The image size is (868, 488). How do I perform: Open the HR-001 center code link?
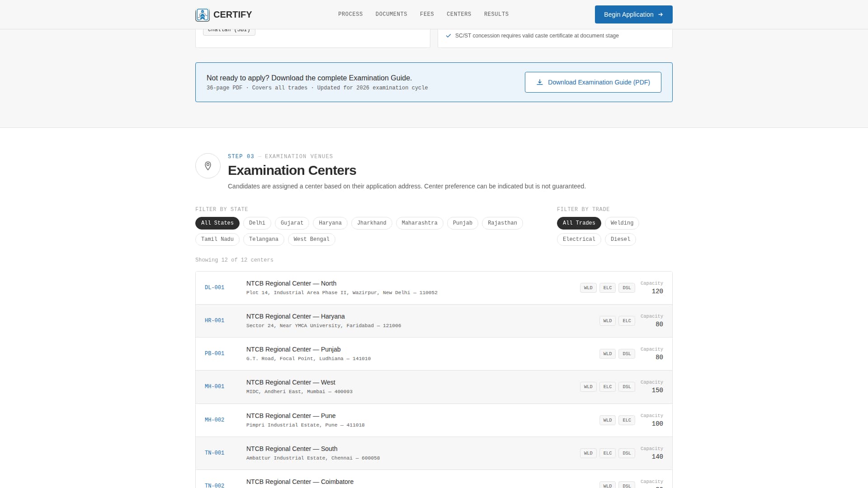[x=214, y=321]
